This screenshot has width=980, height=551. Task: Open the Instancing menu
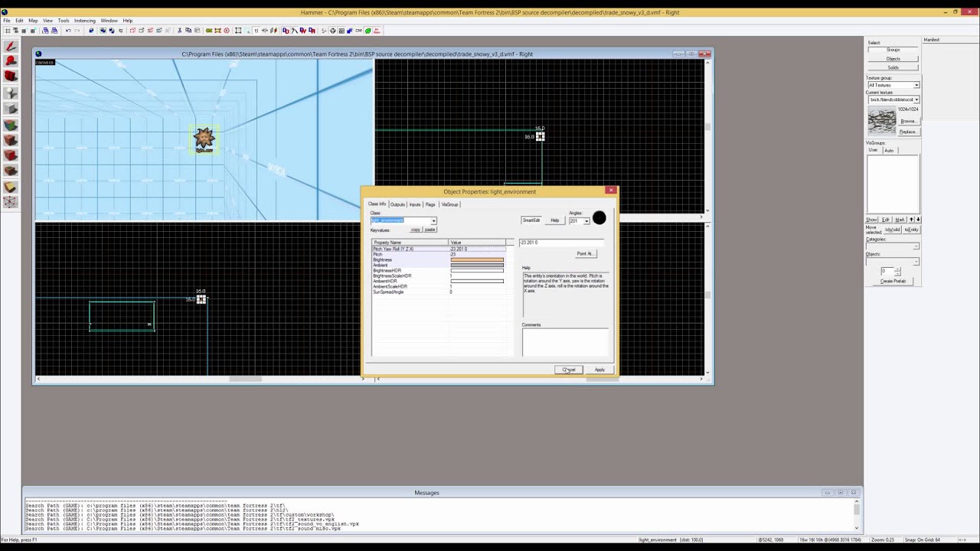(85, 21)
